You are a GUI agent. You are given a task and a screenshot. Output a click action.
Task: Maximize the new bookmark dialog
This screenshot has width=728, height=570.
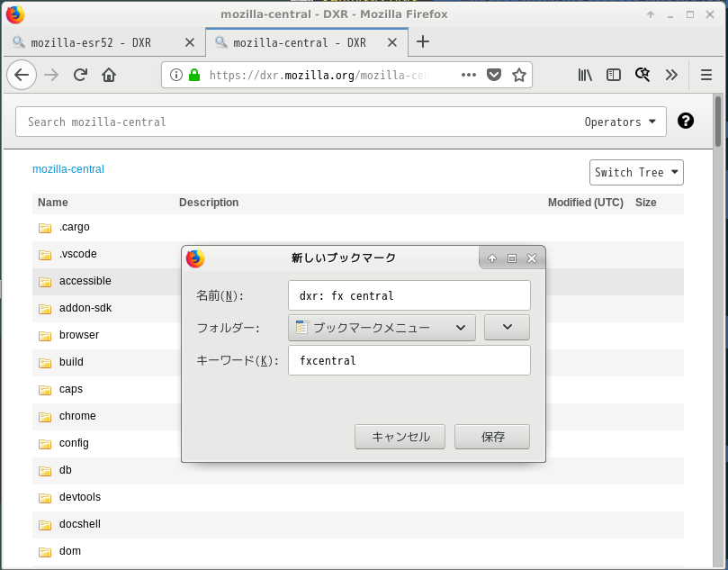512,258
